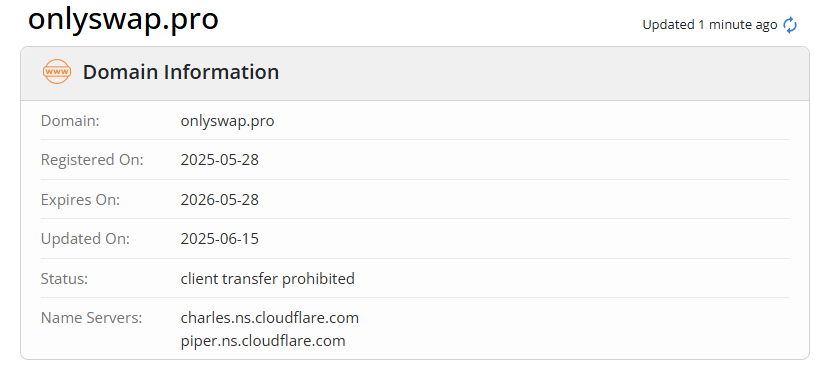The image size is (816, 373).
Task: Click the onlyswap.pro page title
Action: [123, 19]
